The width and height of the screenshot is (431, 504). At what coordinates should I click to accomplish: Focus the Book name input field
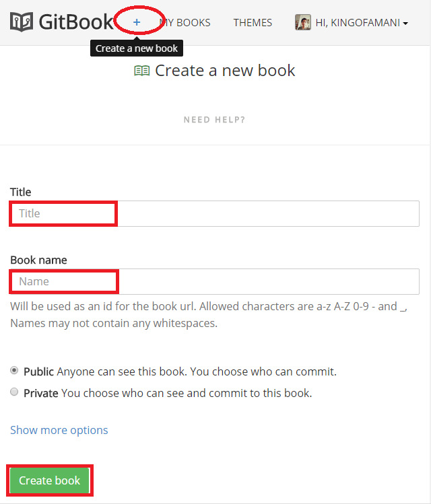pyautogui.click(x=214, y=281)
